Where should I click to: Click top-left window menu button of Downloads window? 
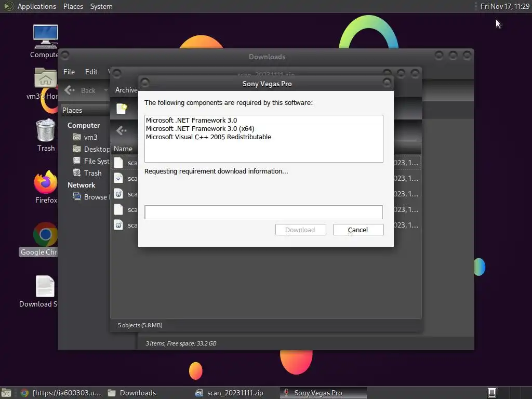point(65,55)
